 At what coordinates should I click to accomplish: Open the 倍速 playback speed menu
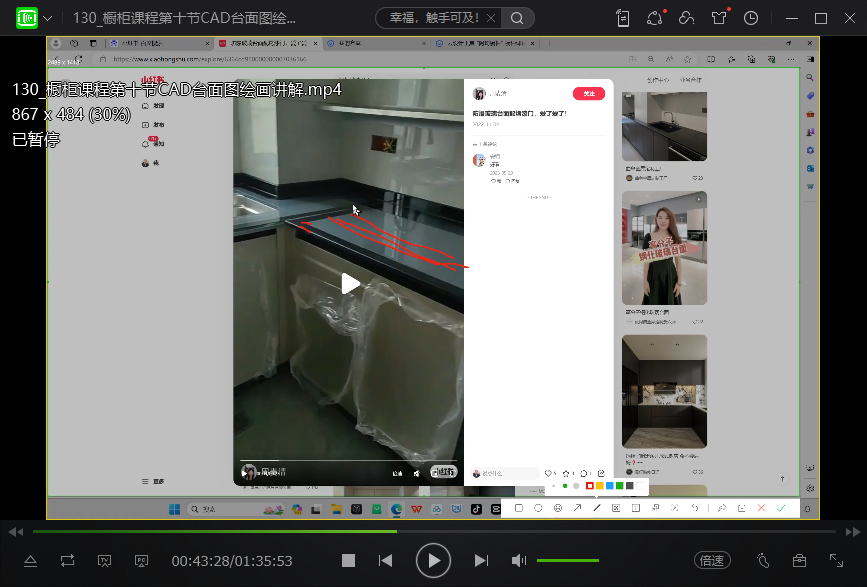[711, 561]
